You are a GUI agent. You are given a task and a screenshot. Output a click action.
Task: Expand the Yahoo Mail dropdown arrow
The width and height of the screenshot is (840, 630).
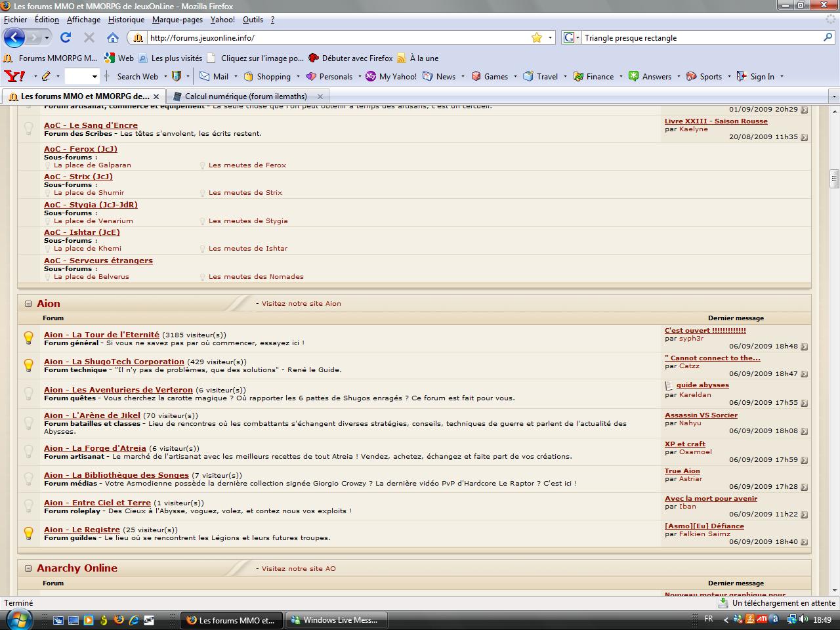click(235, 76)
